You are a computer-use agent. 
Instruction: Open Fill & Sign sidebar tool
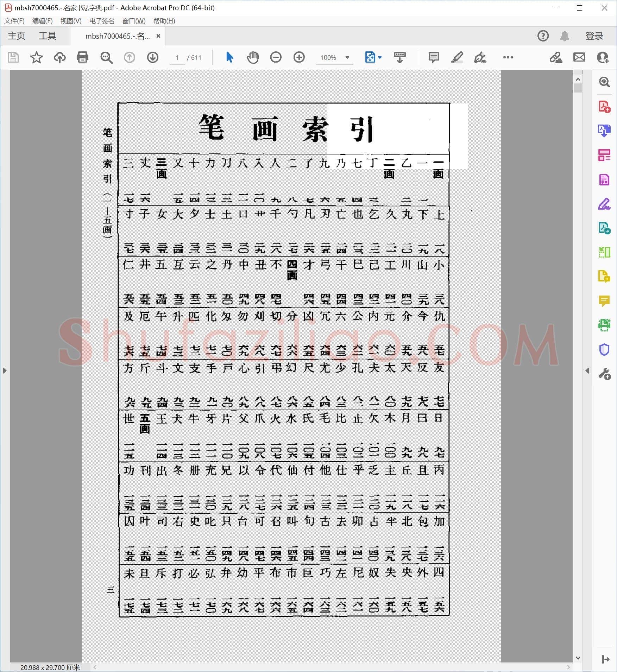(604, 204)
